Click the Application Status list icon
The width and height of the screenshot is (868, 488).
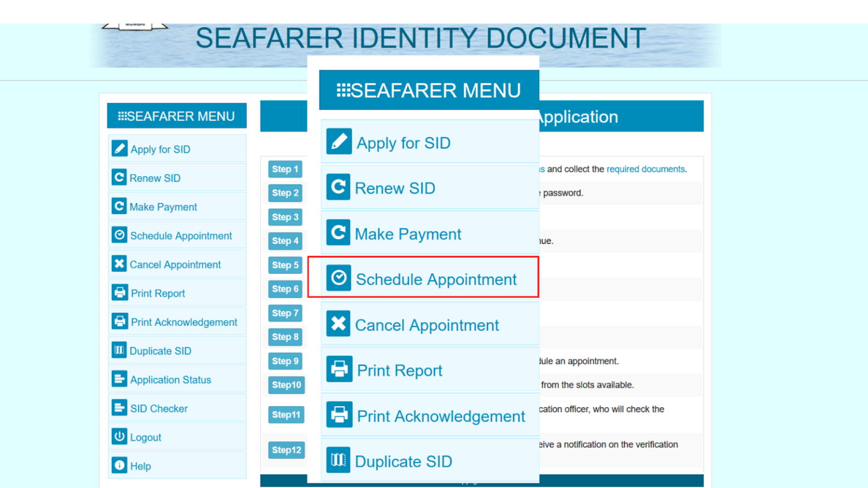120,379
